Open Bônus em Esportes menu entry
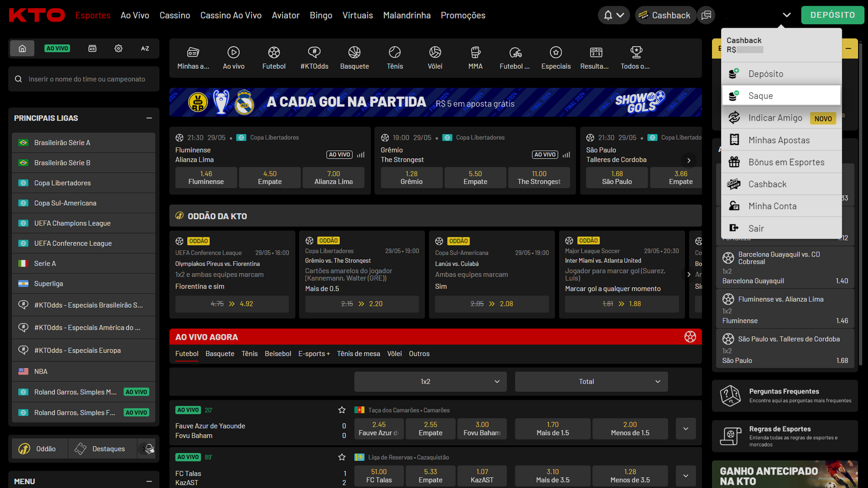The height and width of the screenshot is (488, 868). point(782,162)
